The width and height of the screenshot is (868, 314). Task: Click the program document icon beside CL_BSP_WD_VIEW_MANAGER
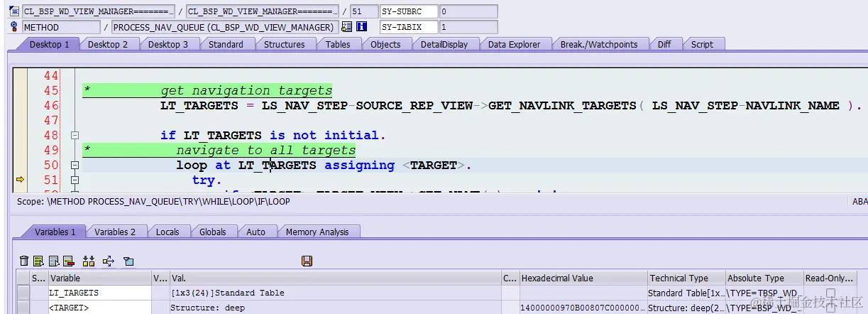[14, 11]
